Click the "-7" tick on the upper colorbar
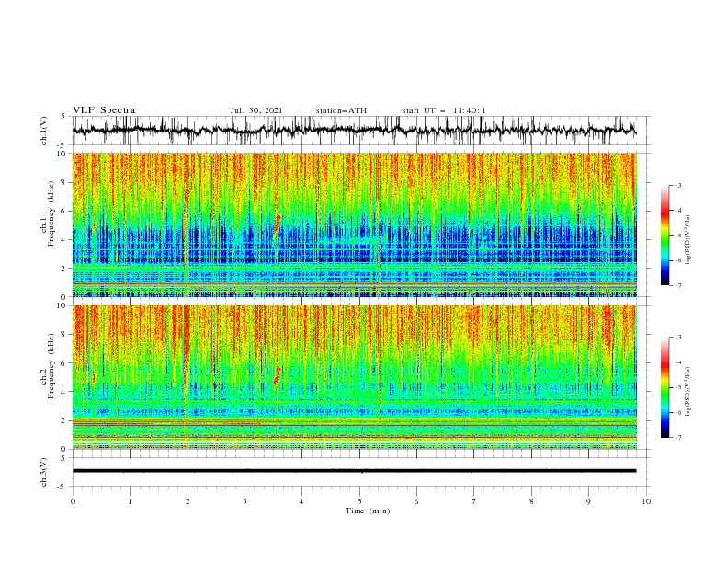Screen dimensions: 728x563 [677, 285]
